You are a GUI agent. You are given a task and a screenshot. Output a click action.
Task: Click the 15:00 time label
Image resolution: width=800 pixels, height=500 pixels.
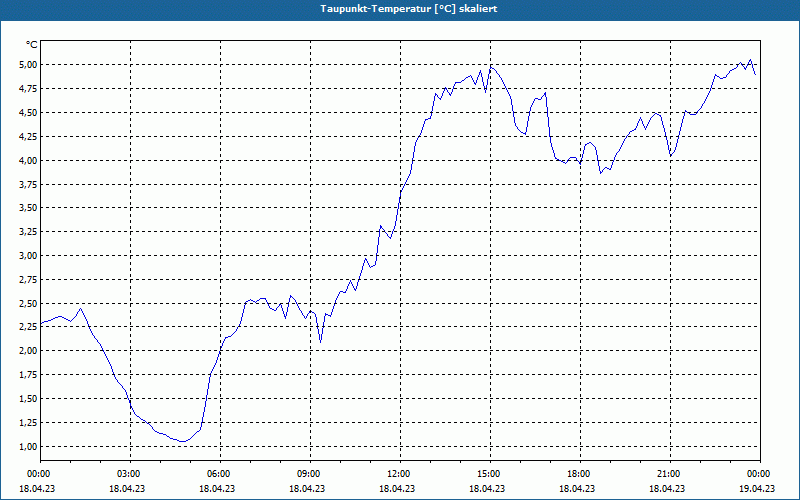(490, 474)
